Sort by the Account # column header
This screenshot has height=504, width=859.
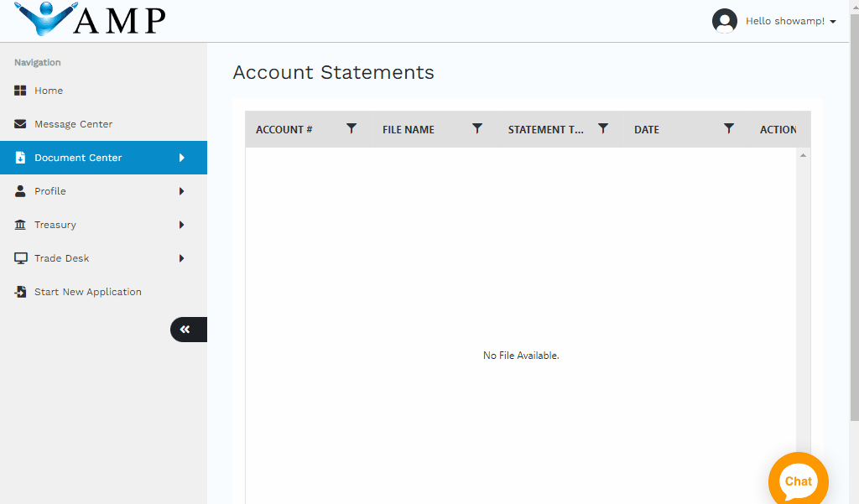[284, 129]
